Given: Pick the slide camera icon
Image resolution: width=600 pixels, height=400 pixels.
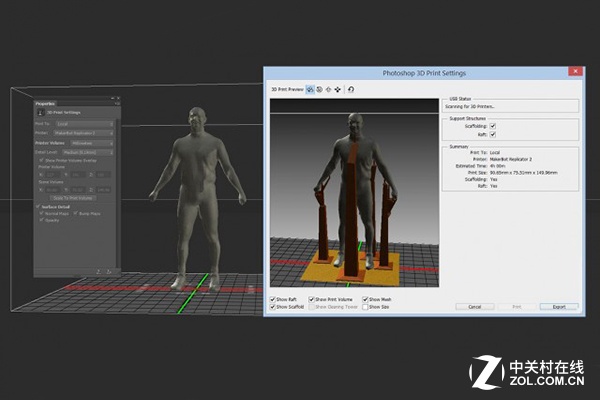Looking at the screenshot, I should 338,90.
